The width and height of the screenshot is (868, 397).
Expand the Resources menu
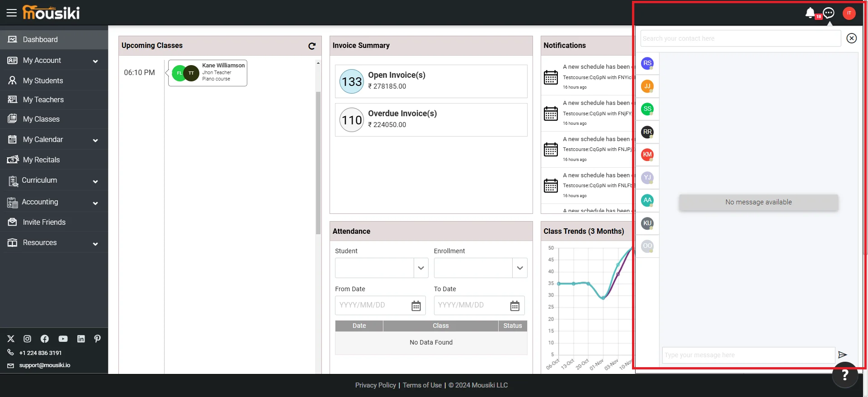(x=54, y=243)
